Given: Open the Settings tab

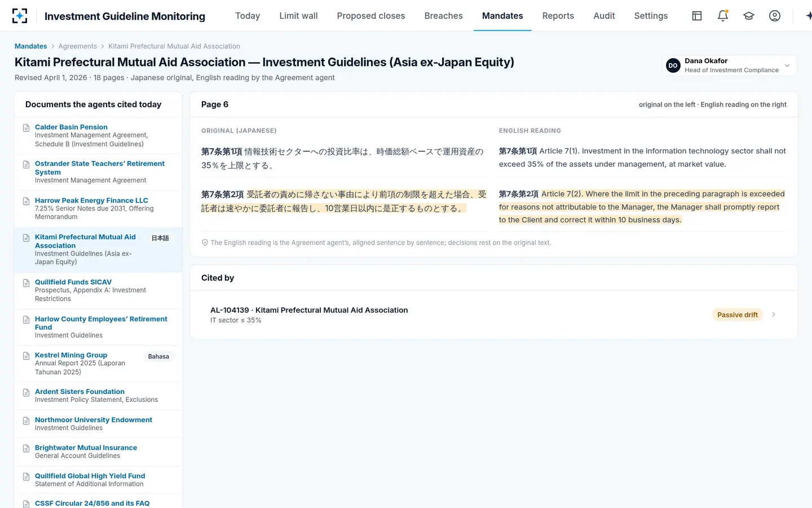Looking at the screenshot, I should (651, 16).
